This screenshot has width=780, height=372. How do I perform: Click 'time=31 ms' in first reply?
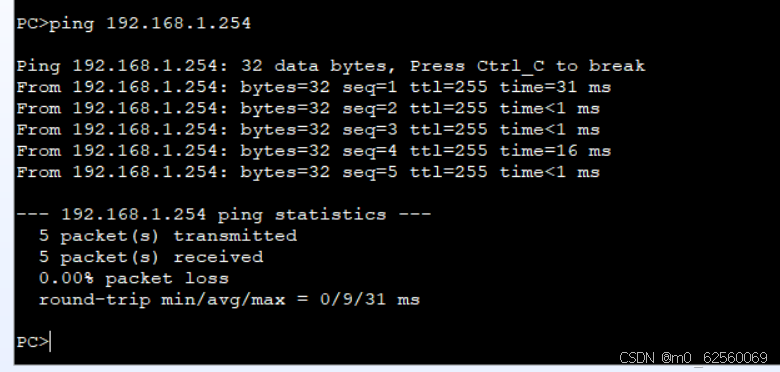555,88
